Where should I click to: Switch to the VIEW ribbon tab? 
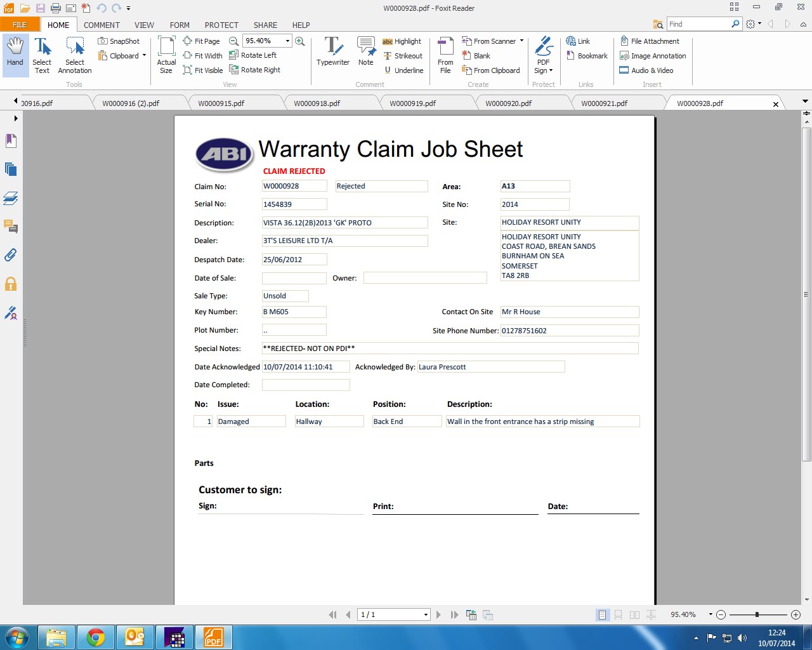tap(144, 25)
